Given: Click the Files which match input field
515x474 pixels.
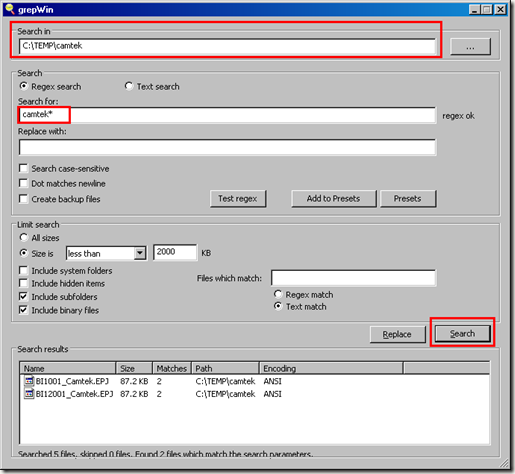Looking at the screenshot, I should point(354,278).
